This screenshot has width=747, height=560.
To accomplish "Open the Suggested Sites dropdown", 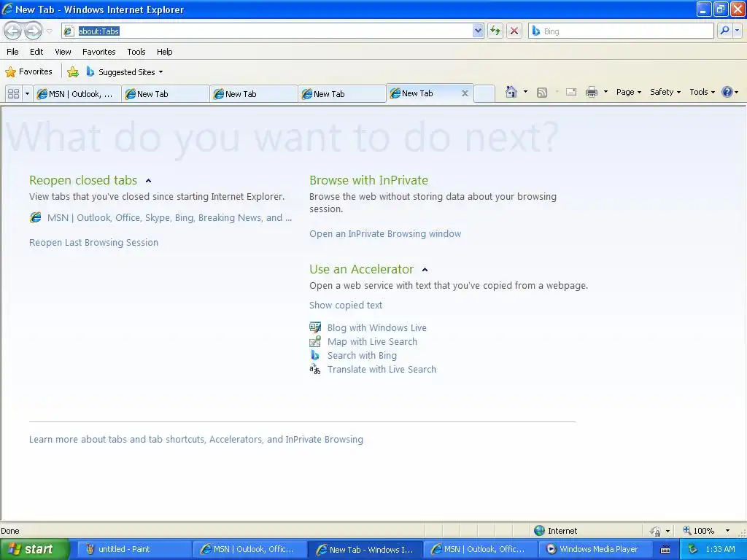I will (125, 72).
